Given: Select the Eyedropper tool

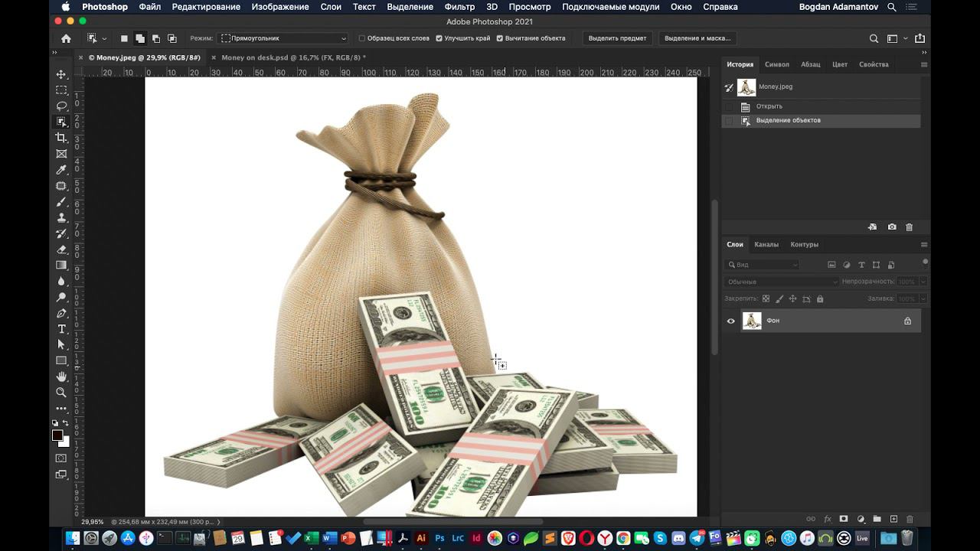Looking at the screenshot, I should [61, 170].
